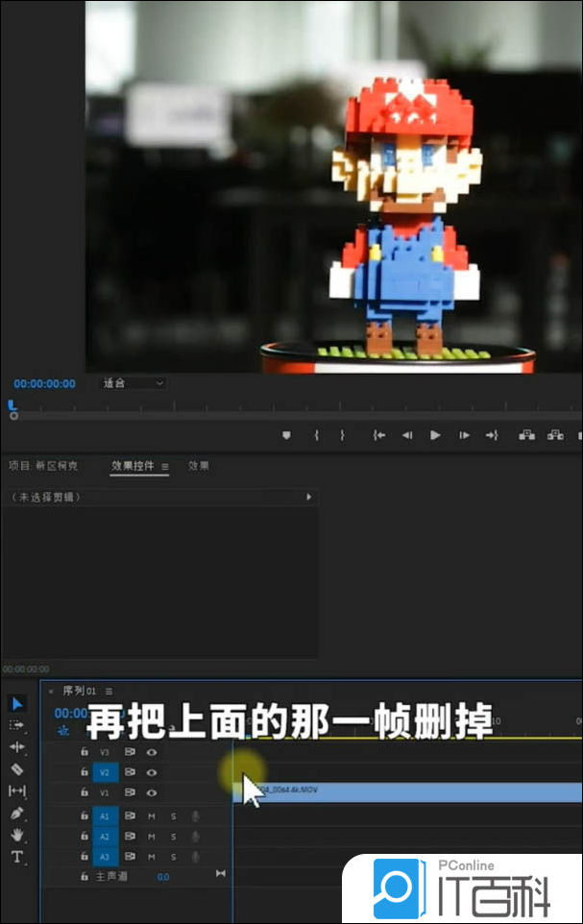Play the program monitor preview
Viewport: 583px width, 924px height.
(435, 435)
